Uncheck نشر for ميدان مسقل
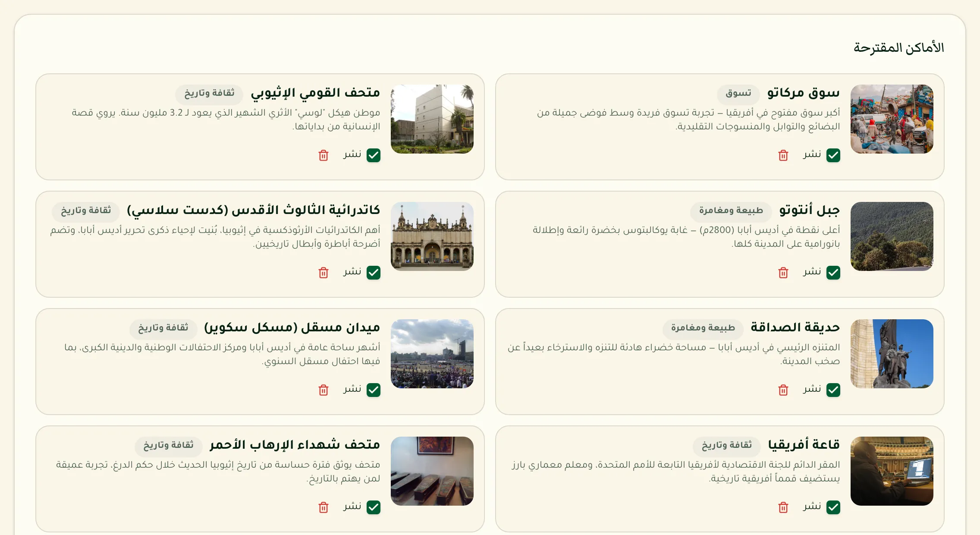This screenshot has width=980, height=535. [374, 390]
